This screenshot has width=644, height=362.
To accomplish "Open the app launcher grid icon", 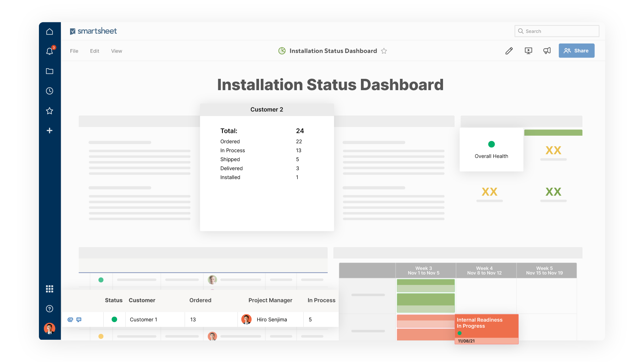I will point(50,289).
